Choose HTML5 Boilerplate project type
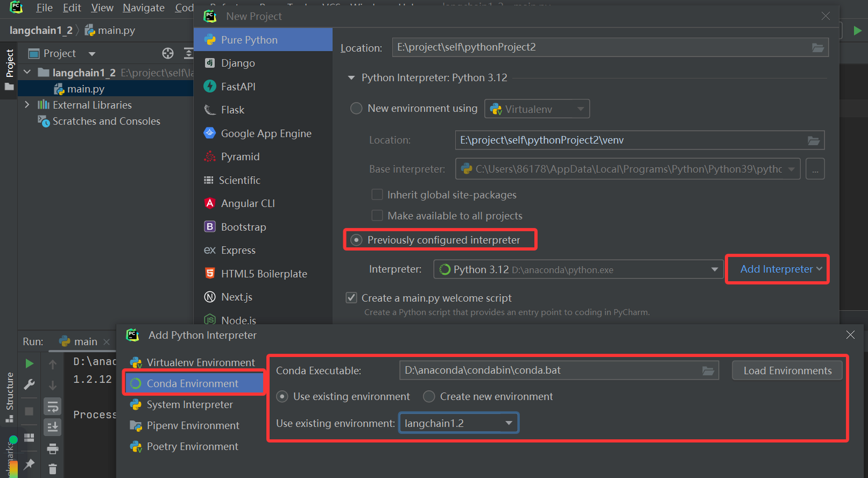Viewport: 868px width, 478px height. [x=263, y=274]
